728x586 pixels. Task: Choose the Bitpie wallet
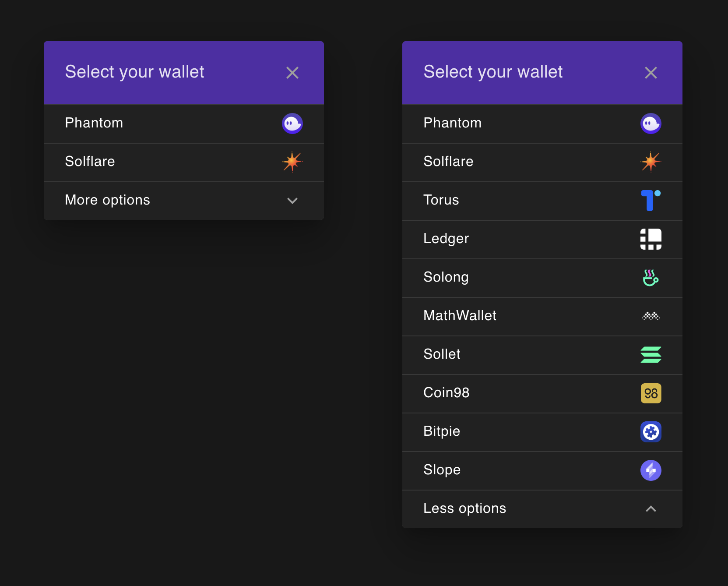pos(542,432)
